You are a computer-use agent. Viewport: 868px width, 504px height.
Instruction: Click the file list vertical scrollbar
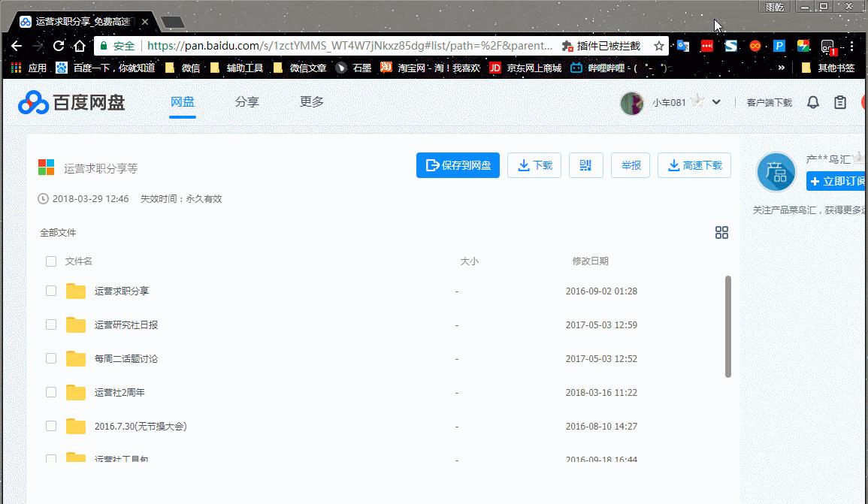727,327
